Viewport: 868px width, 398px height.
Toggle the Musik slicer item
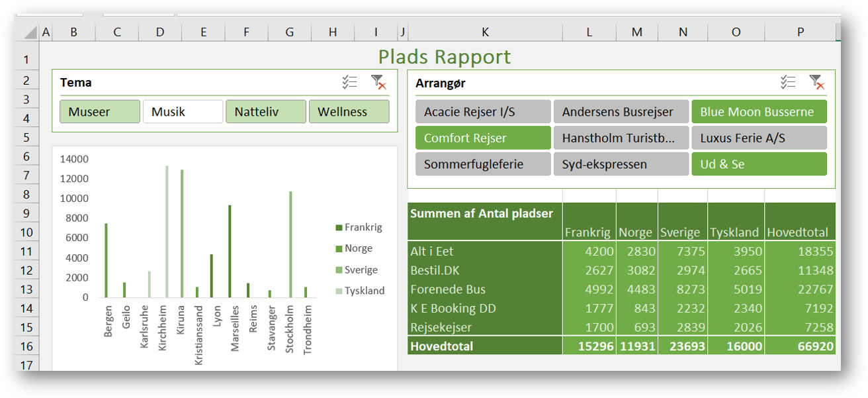pos(183,112)
